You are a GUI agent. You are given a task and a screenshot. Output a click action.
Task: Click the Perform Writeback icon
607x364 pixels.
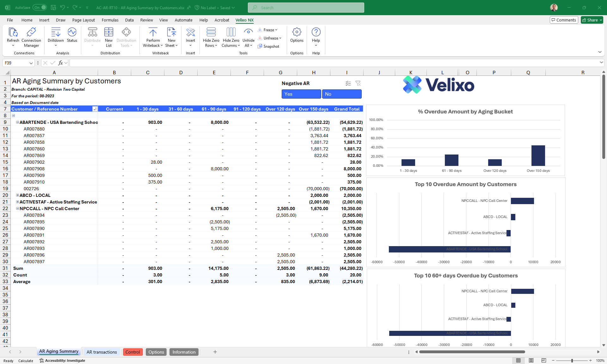(x=153, y=33)
